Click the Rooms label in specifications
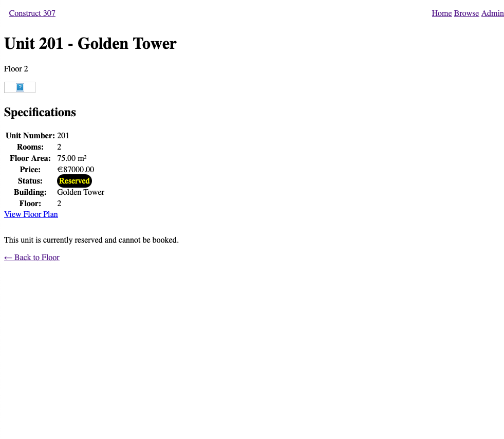 pos(30,147)
